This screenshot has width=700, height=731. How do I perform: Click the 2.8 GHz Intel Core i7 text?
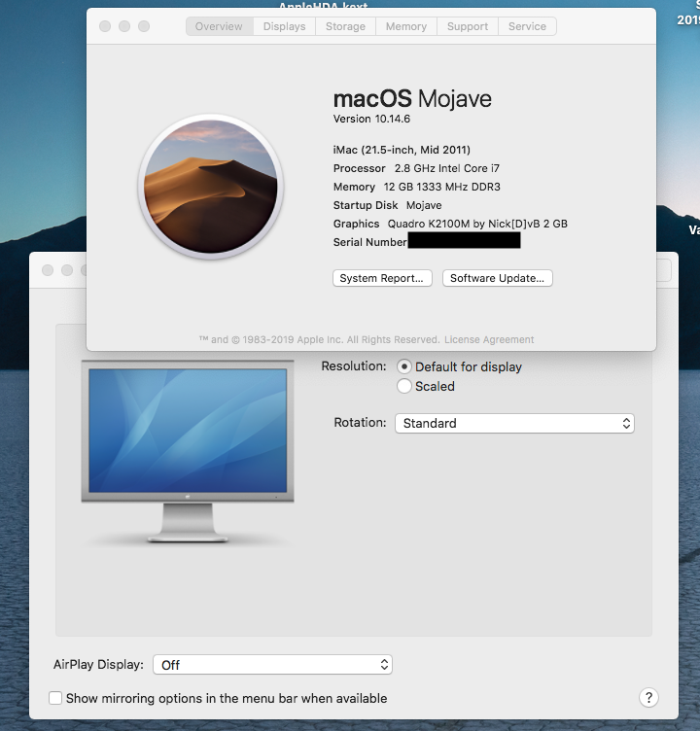(x=447, y=168)
